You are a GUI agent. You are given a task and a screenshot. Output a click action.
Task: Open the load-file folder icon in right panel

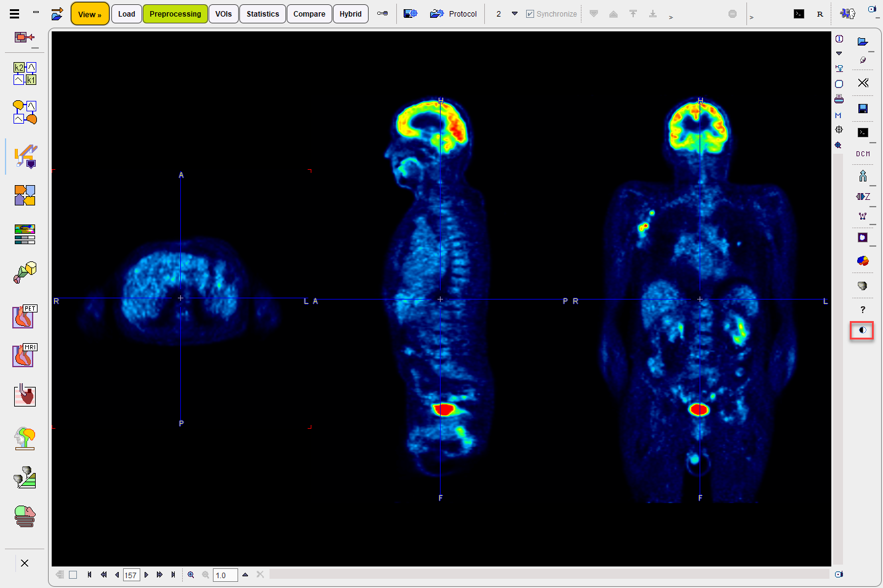[863, 41]
